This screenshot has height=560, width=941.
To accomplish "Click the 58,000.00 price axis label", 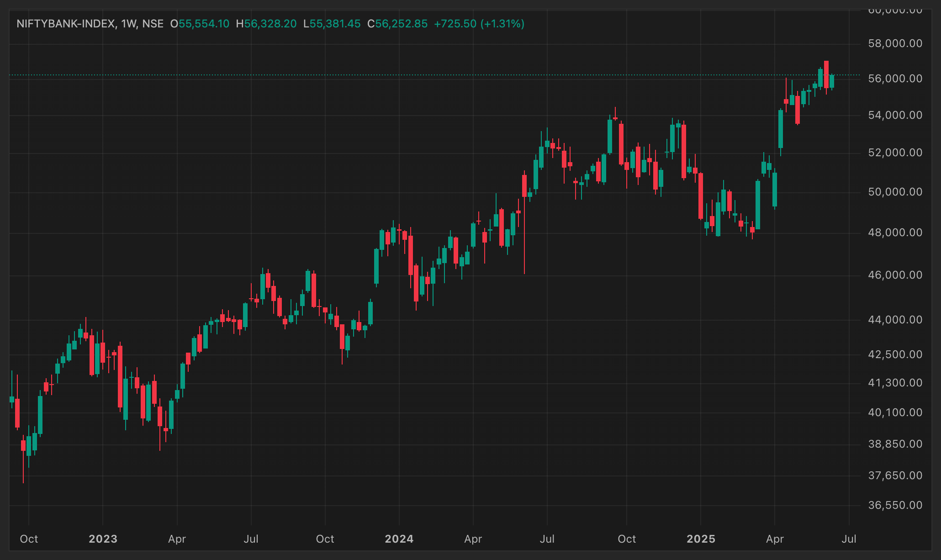I will pyautogui.click(x=895, y=43).
